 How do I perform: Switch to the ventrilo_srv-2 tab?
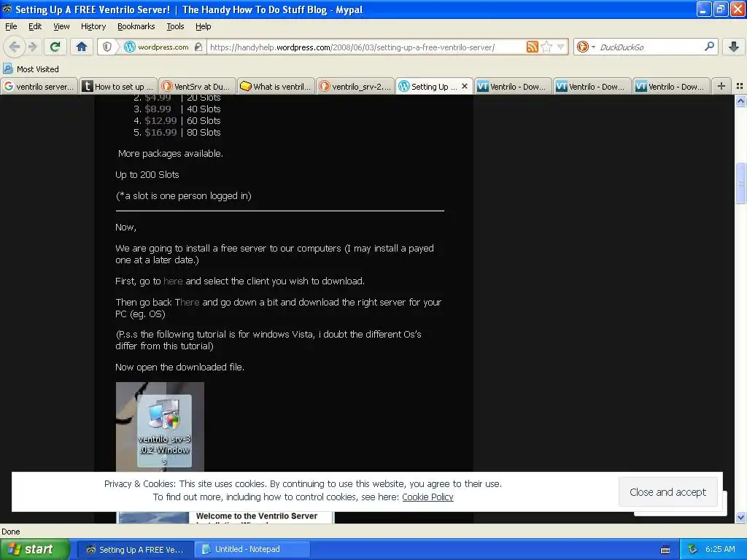(x=355, y=86)
